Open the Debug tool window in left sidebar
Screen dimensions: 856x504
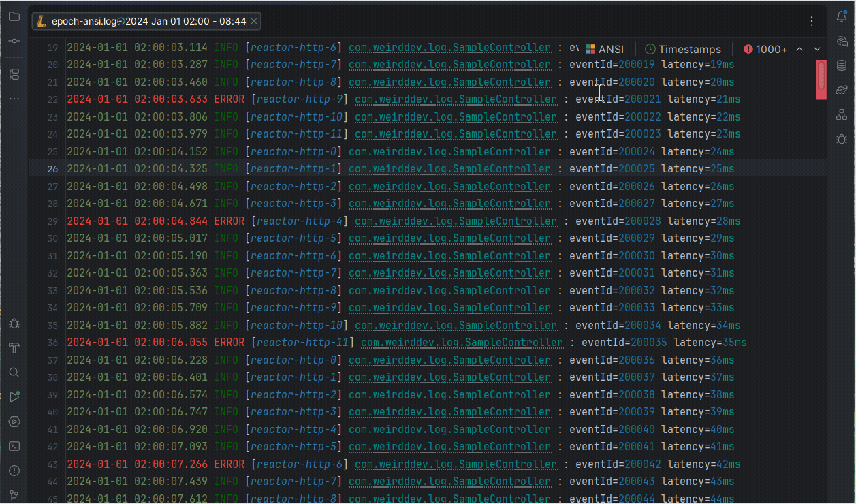pos(14,324)
